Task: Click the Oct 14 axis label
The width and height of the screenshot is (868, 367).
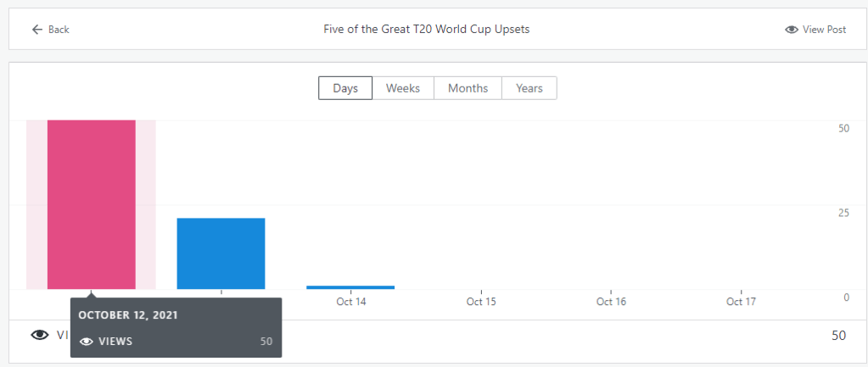Action: tap(350, 302)
